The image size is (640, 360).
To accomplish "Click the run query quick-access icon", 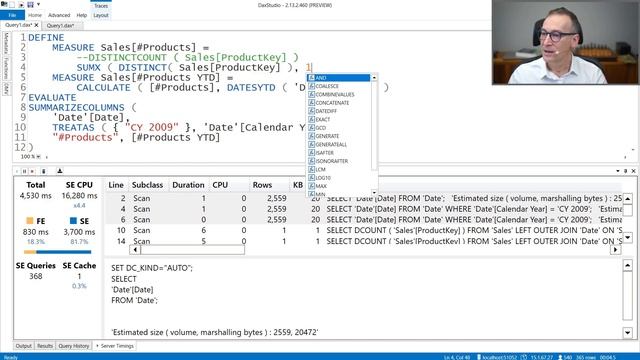I will pos(21,4).
